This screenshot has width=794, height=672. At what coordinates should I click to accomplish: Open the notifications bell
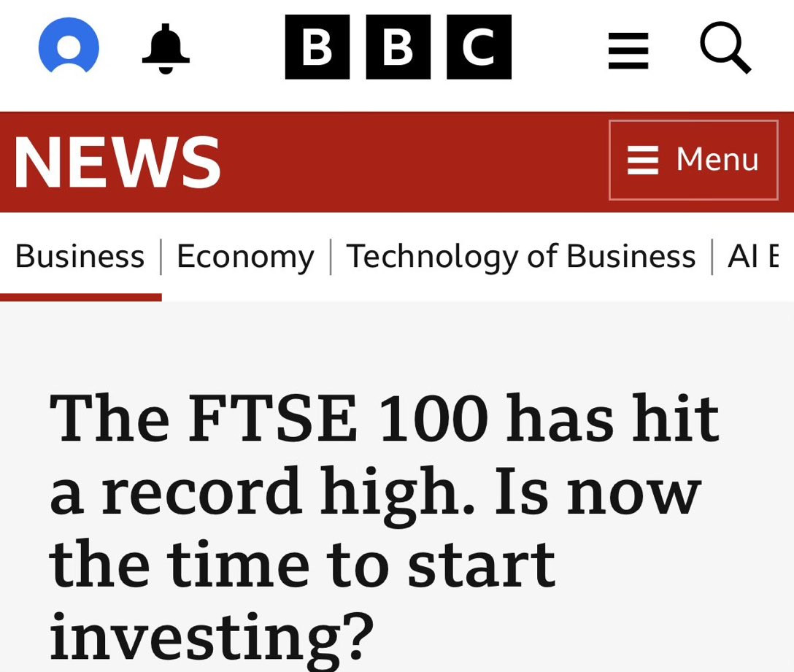pos(166,48)
